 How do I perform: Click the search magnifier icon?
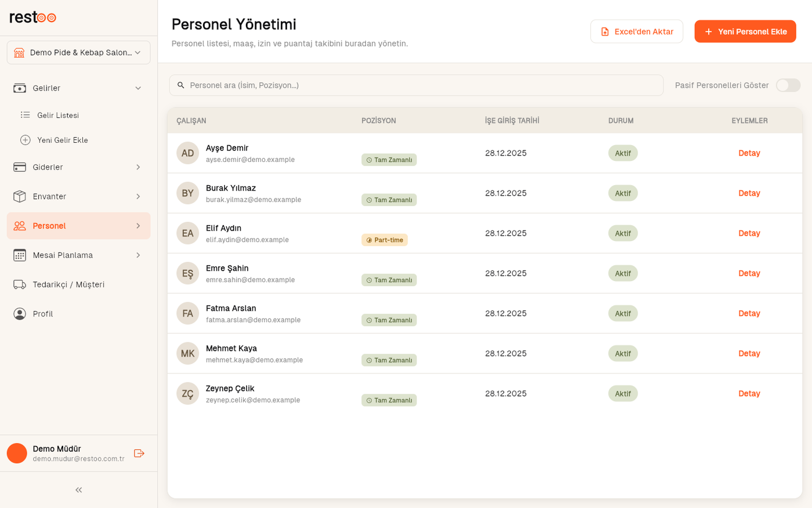tap(181, 85)
